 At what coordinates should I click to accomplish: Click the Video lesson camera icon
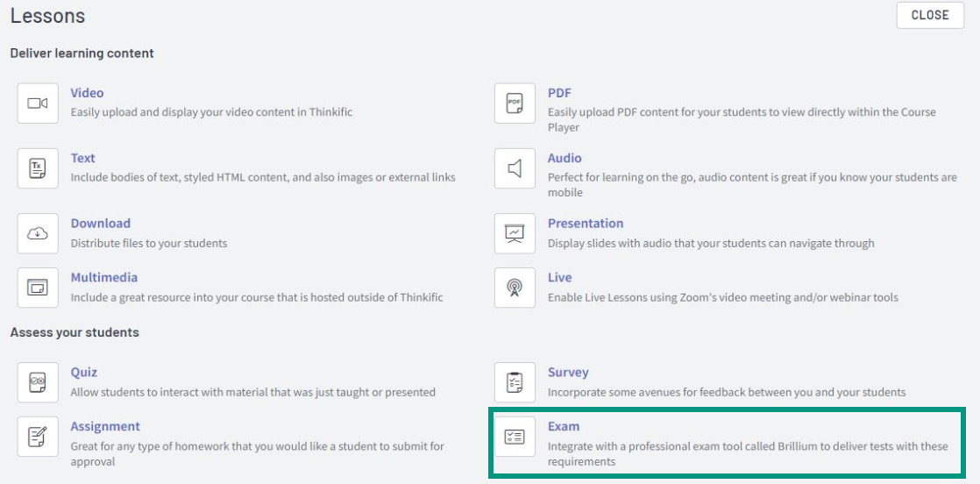tap(38, 103)
